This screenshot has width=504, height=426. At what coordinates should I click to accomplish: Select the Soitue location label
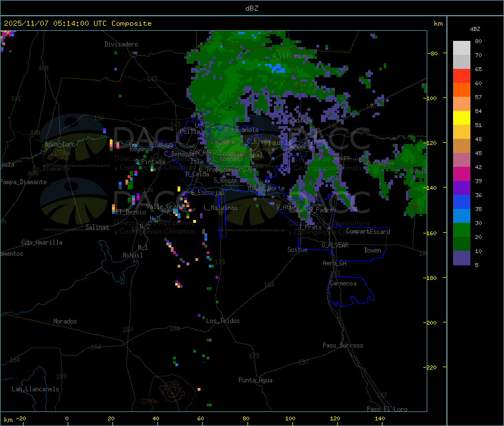pyautogui.click(x=297, y=250)
